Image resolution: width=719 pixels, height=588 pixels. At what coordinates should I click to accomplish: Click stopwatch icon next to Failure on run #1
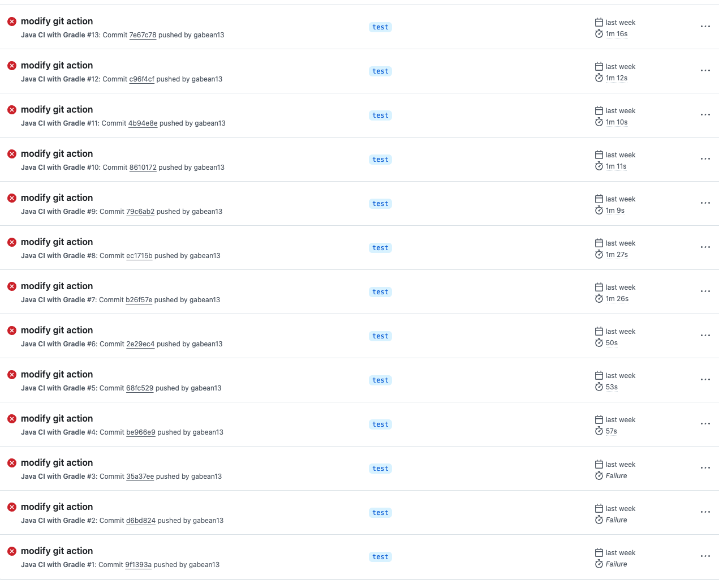pyautogui.click(x=599, y=564)
